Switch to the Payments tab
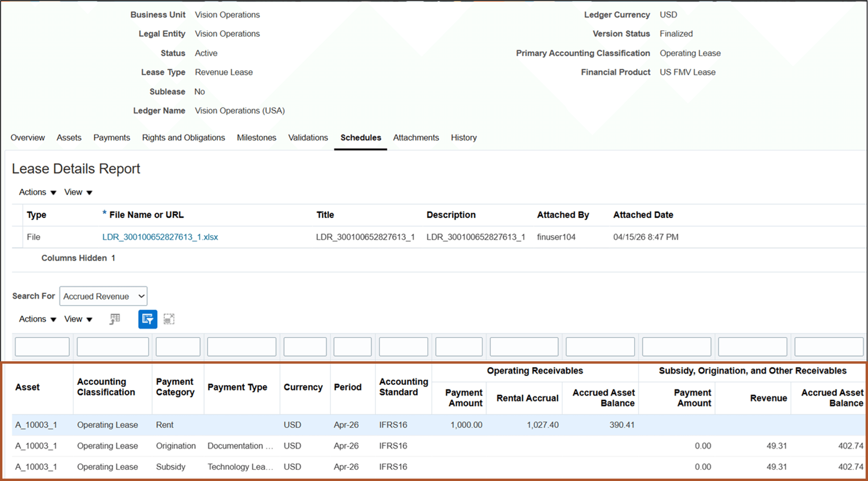868x481 pixels. coord(111,138)
